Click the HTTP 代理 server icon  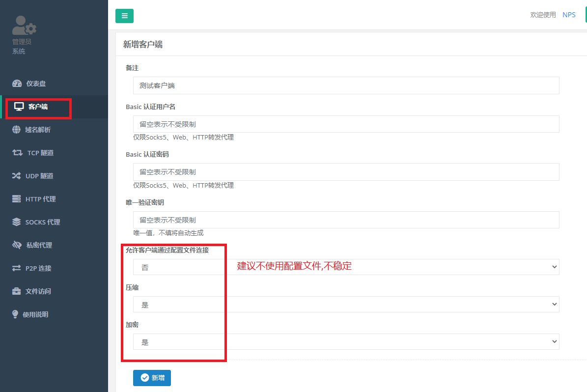tap(17, 199)
